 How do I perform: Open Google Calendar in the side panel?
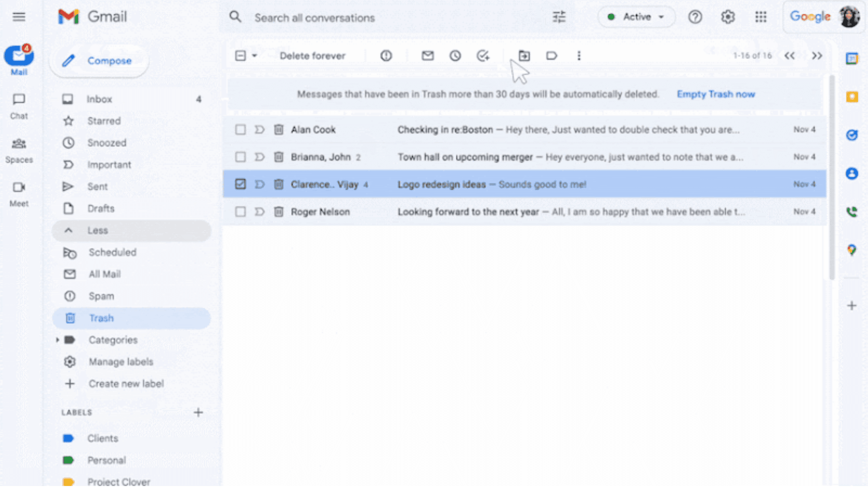click(852, 58)
